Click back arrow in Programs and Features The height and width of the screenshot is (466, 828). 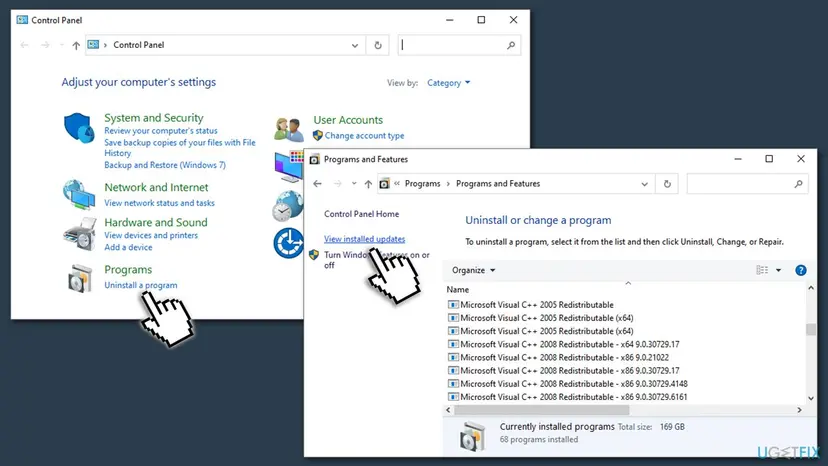pyautogui.click(x=317, y=184)
